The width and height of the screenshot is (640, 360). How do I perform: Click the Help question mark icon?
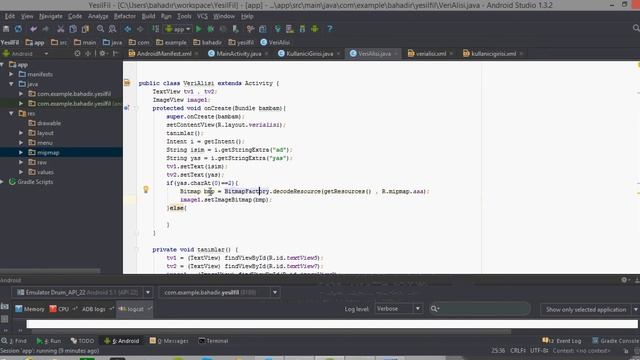pyautogui.click(x=330, y=29)
